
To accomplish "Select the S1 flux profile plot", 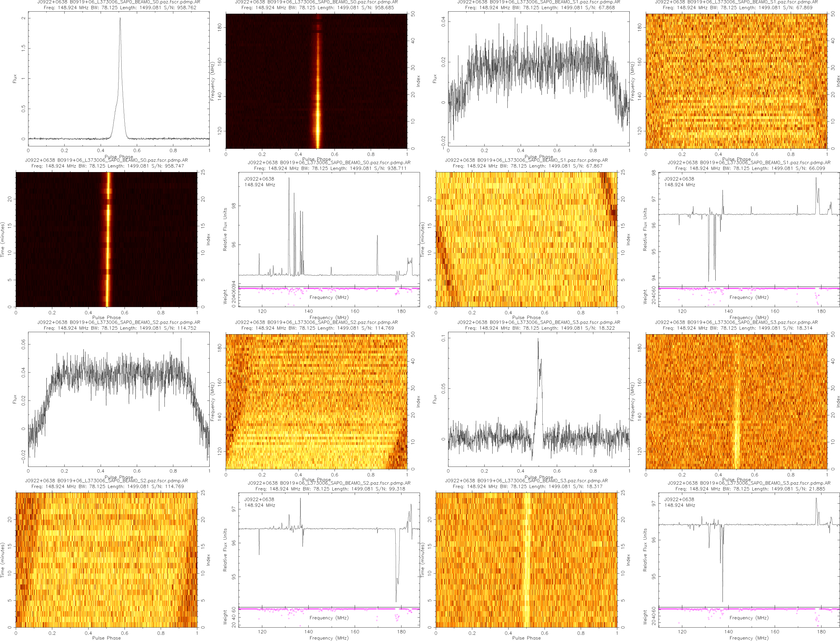I will [x=539, y=79].
